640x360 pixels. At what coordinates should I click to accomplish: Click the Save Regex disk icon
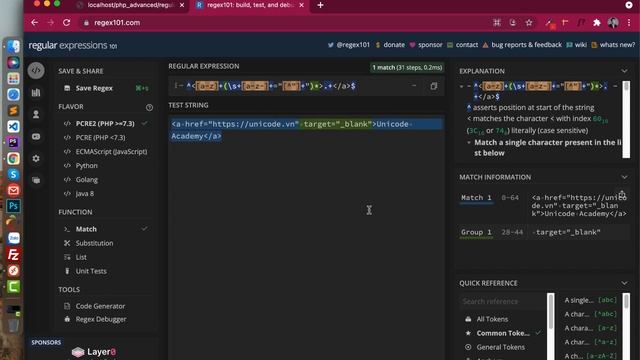click(67, 88)
